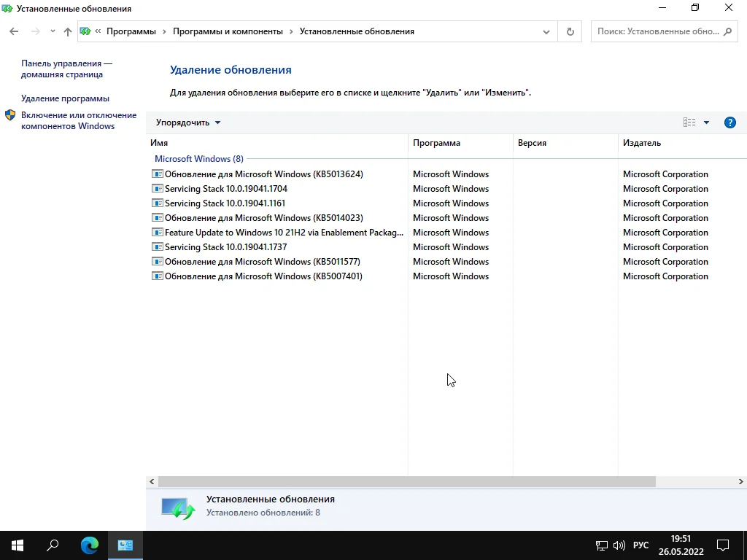Click the horizontal scrollbar thumb
747x560 pixels.
407,482
